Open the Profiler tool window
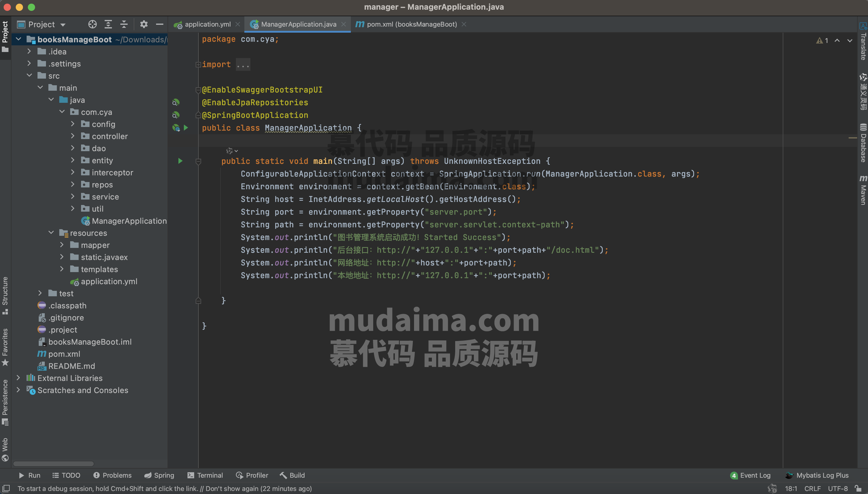868x494 pixels. pyautogui.click(x=252, y=475)
